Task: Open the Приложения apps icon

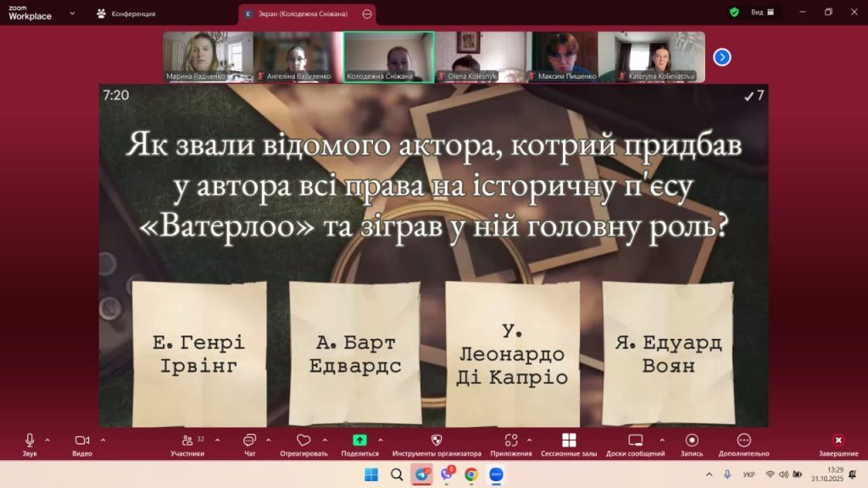Action: click(510, 441)
